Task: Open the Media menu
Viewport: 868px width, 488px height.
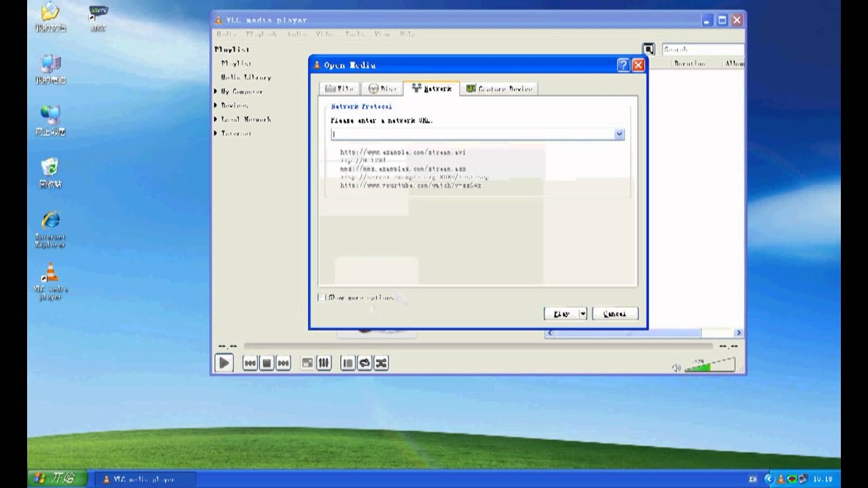Action: point(226,34)
